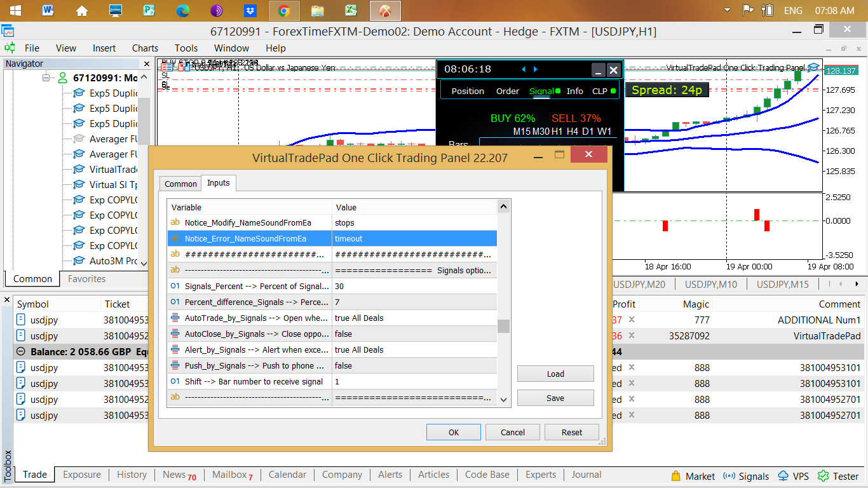Click OK in the inputs dialog

(453, 432)
